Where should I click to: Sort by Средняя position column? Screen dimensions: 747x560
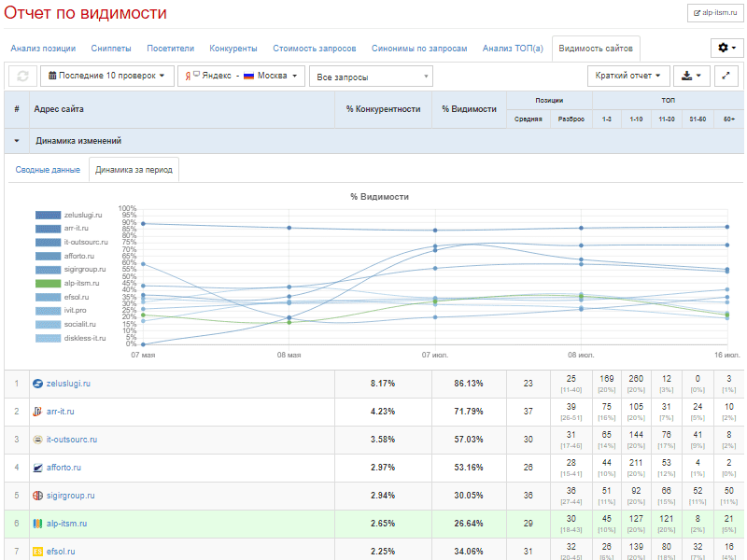coord(529,119)
